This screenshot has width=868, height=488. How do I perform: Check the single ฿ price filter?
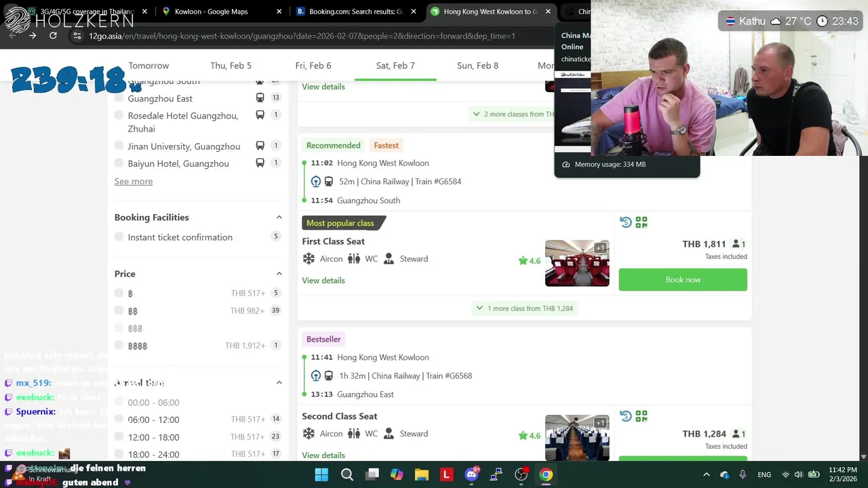pyautogui.click(x=119, y=293)
